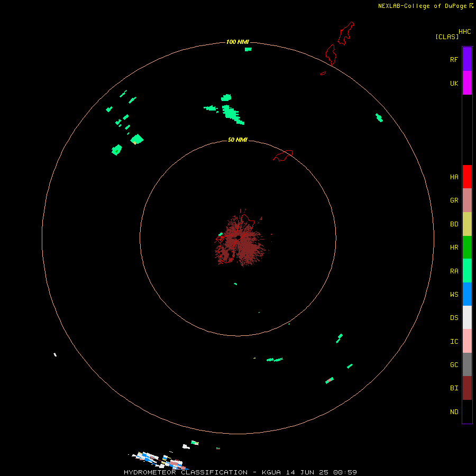Click the BI legend label

(454, 388)
